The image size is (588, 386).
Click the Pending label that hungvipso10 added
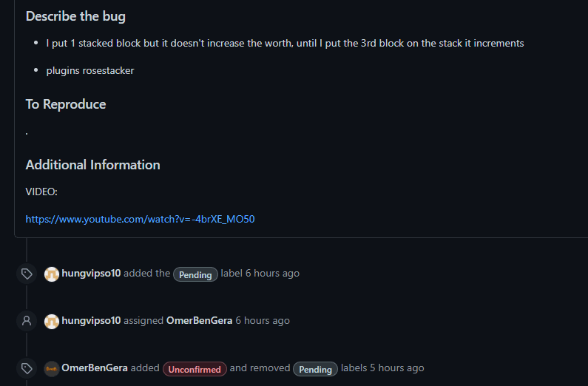[195, 274]
